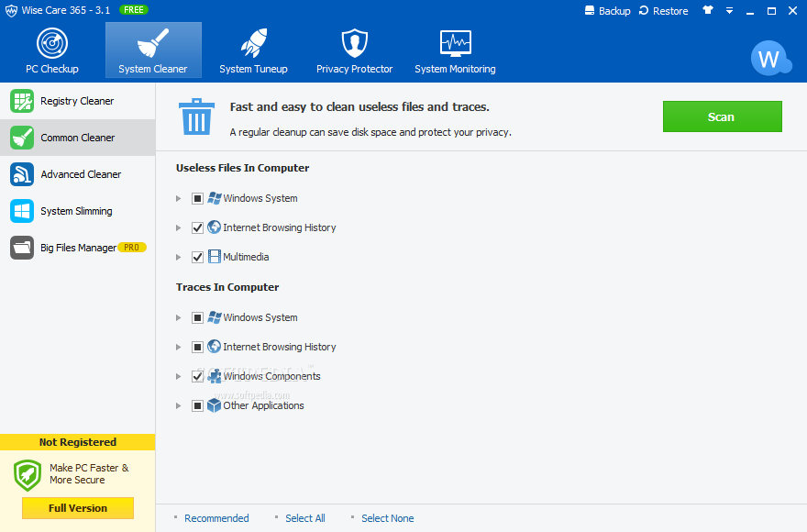Viewport: 807px width, 532px height.
Task: Click the green FREE badge
Action: [x=134, y=10]
